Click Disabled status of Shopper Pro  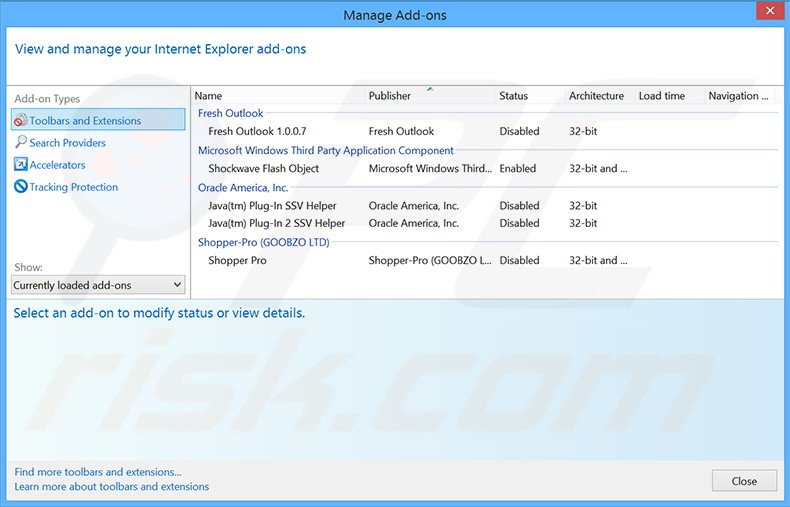pos(519,261)
